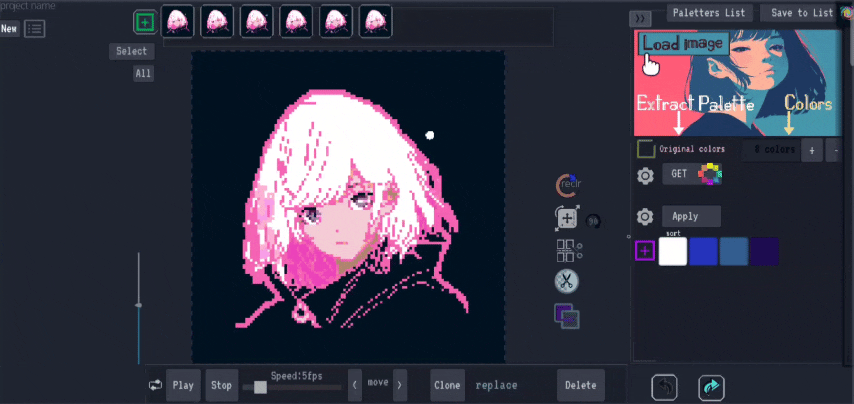
Task: Click Save to List button
Action: point(802,13)
